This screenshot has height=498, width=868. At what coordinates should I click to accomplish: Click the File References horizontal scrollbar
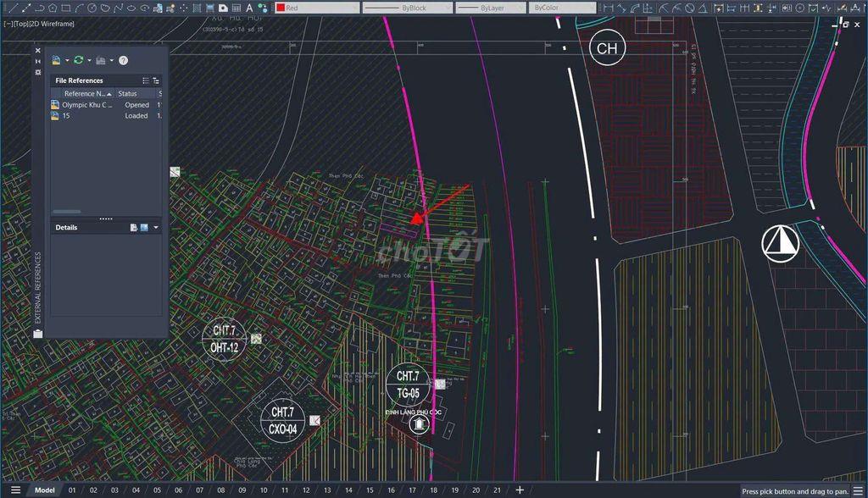[66, 212]
